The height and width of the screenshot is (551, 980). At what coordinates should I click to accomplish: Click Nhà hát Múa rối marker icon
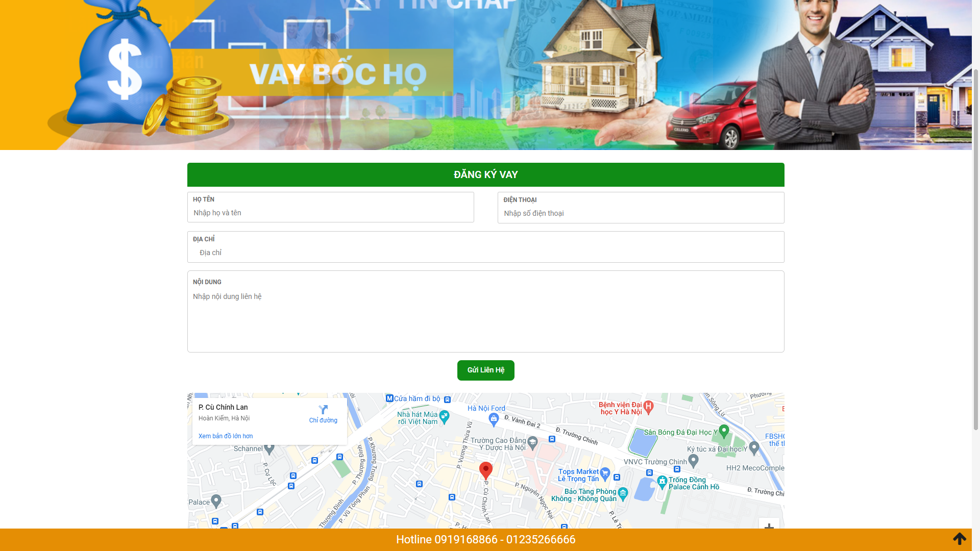click(x=445, y=417)
